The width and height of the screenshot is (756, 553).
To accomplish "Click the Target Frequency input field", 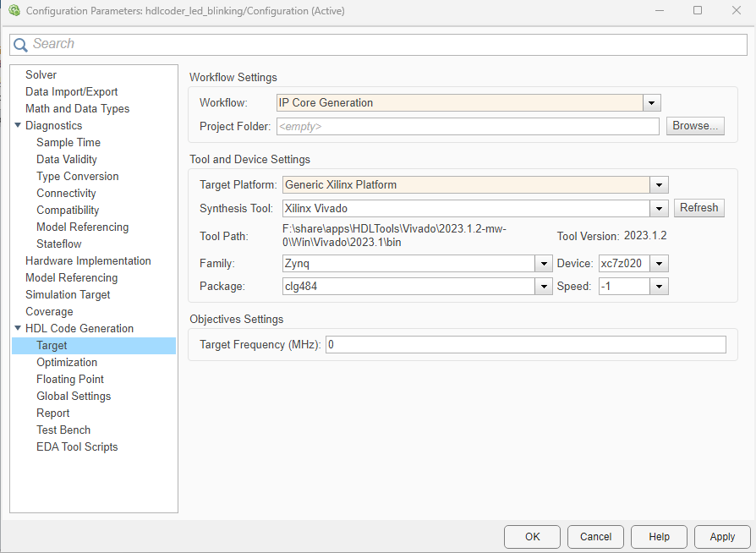I will click(x=524, y=344).
